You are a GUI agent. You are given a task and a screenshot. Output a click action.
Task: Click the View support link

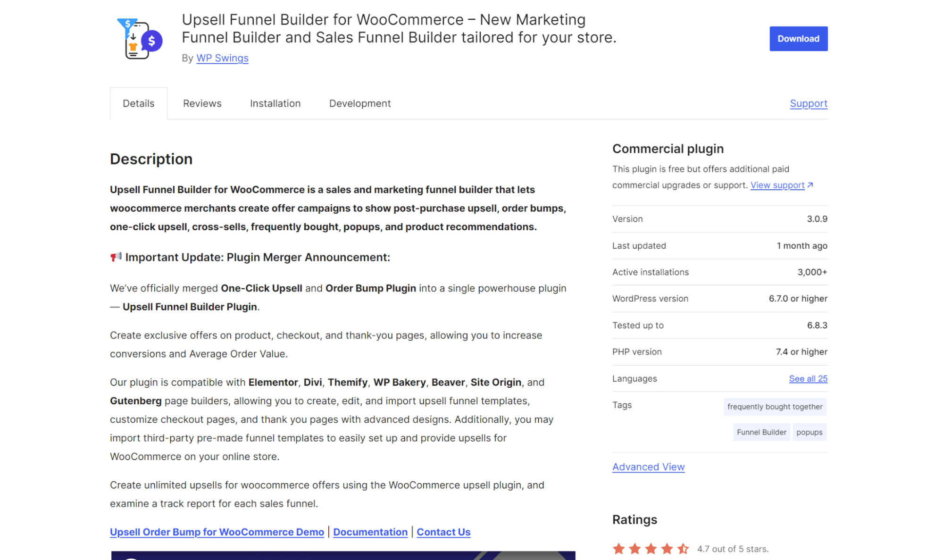click(777, 185)
